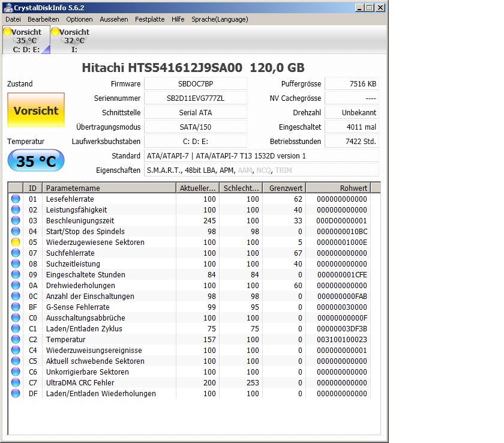Close the CrystalDiskInfo window

380,8
